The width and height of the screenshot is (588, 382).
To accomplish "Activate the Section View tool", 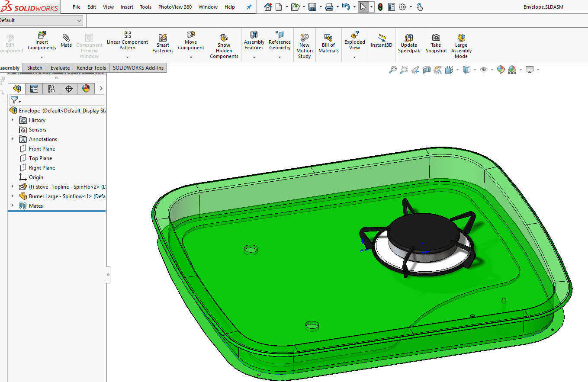I will [x=427, y=69].
